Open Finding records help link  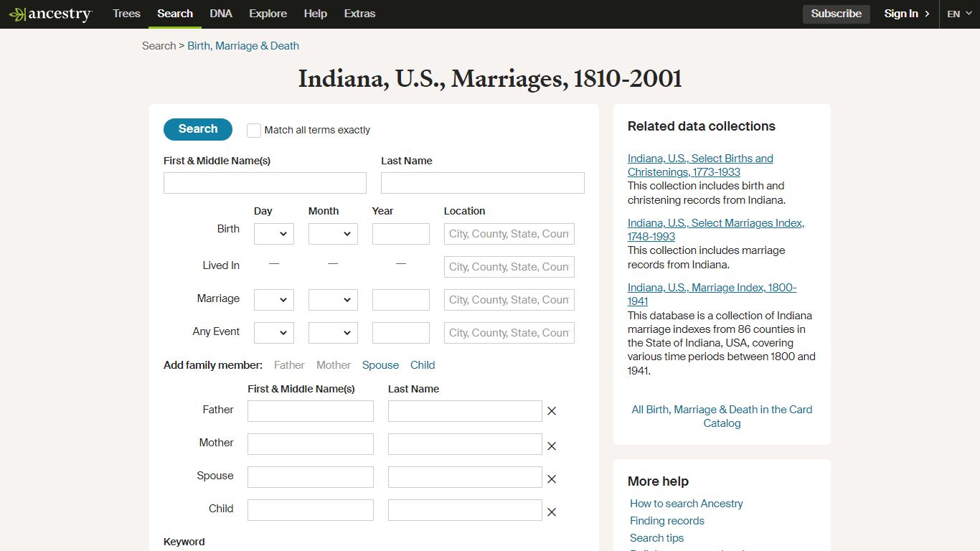coord(667,521)
